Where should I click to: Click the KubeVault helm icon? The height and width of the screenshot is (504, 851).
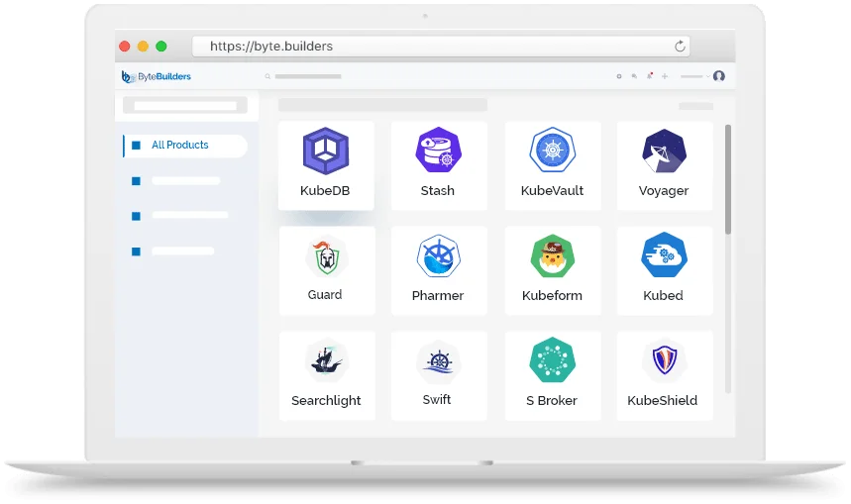coord(552,151)
